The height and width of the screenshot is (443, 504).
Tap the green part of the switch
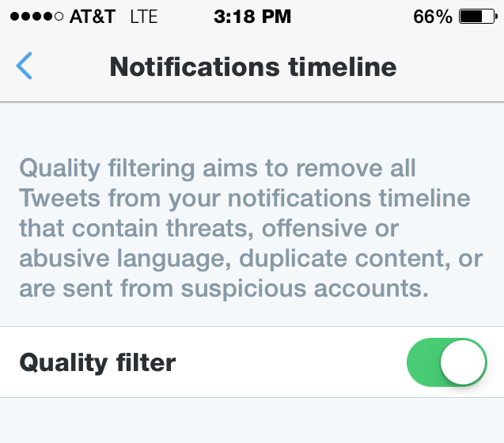423,362
